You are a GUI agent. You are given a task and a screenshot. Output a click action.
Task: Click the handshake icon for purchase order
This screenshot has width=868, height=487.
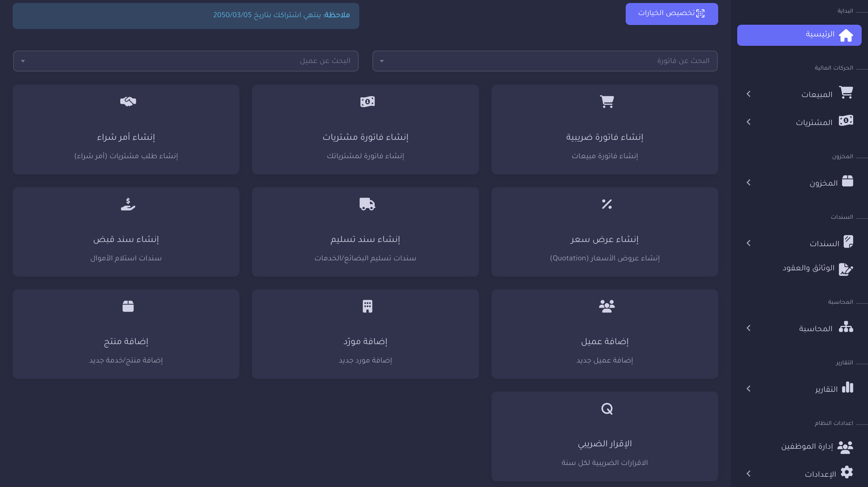[x=128, y=102]
